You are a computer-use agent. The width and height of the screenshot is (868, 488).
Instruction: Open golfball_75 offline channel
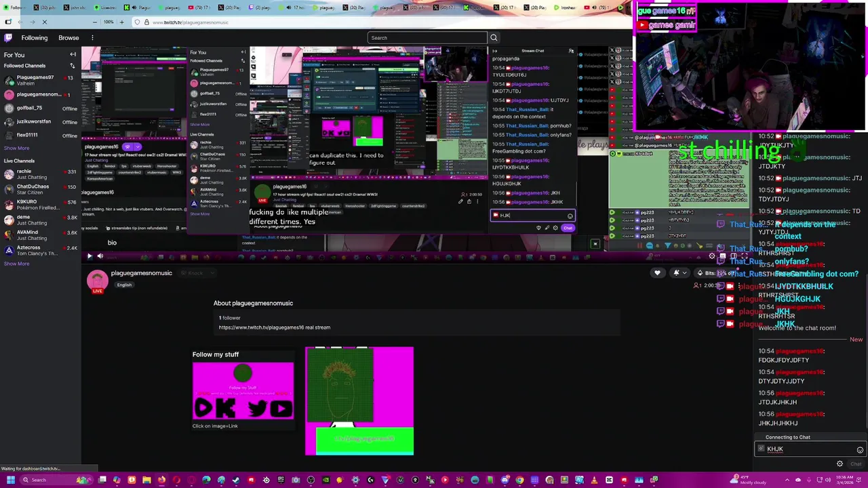pos(40,108)
